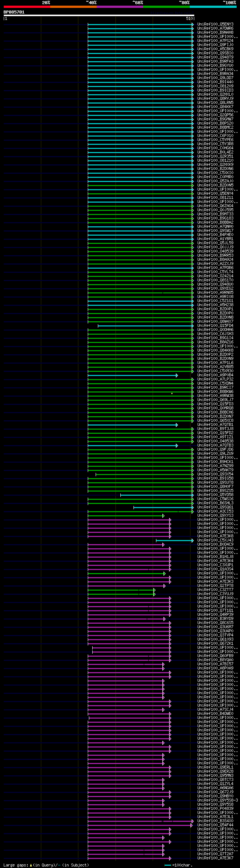The width and height of the screenshot is (240, 868).
Task: Click the purple ~60% identity color segment
Action: [120, 7]
